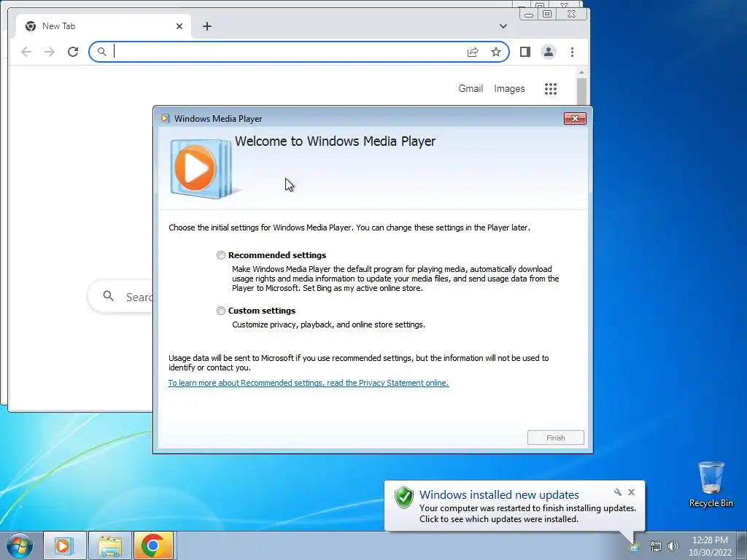Close the Windows Media Player dialog
The width and height of the screenshot is (747, 560).
[575, 119]
